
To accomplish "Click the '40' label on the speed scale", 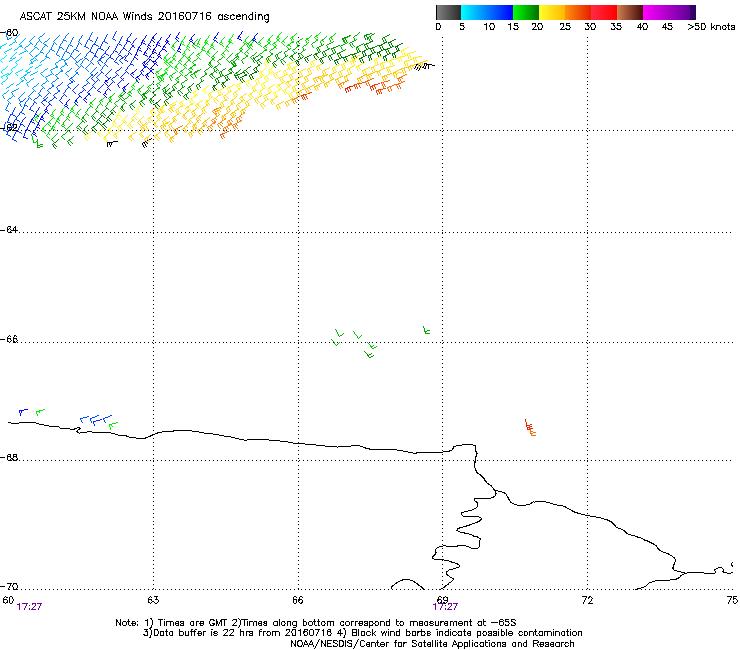I will (642, 27).
